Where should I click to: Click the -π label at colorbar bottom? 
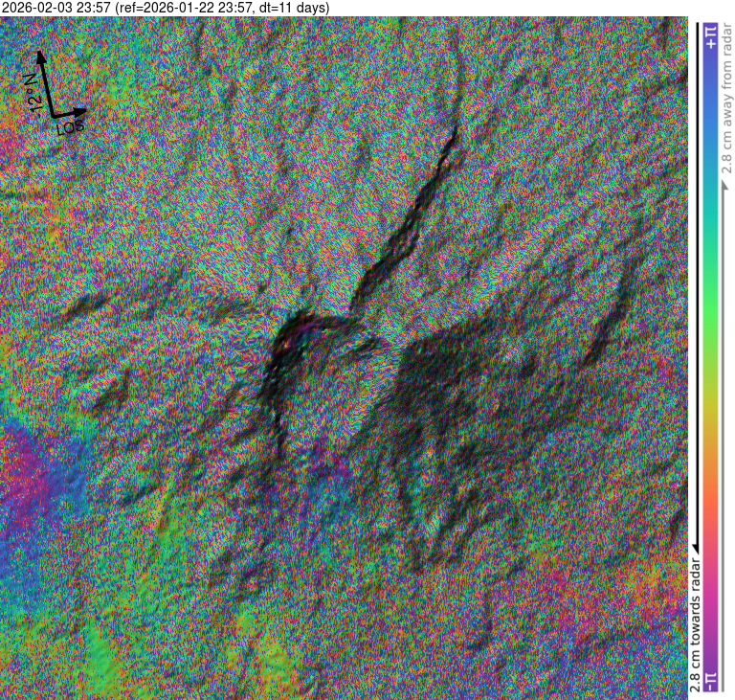[709, 681]
